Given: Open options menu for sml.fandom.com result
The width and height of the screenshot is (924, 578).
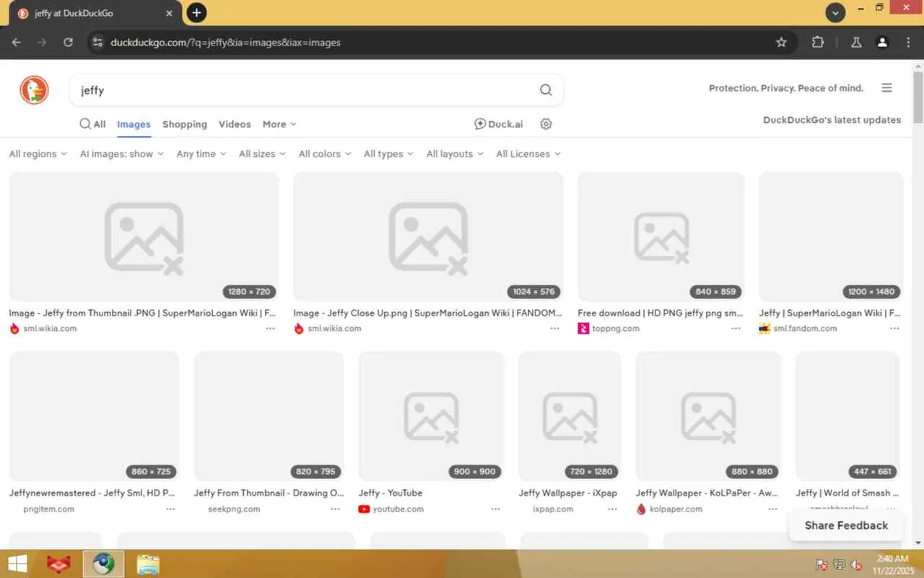Looking at the screenshot, I should coord(895,329).
